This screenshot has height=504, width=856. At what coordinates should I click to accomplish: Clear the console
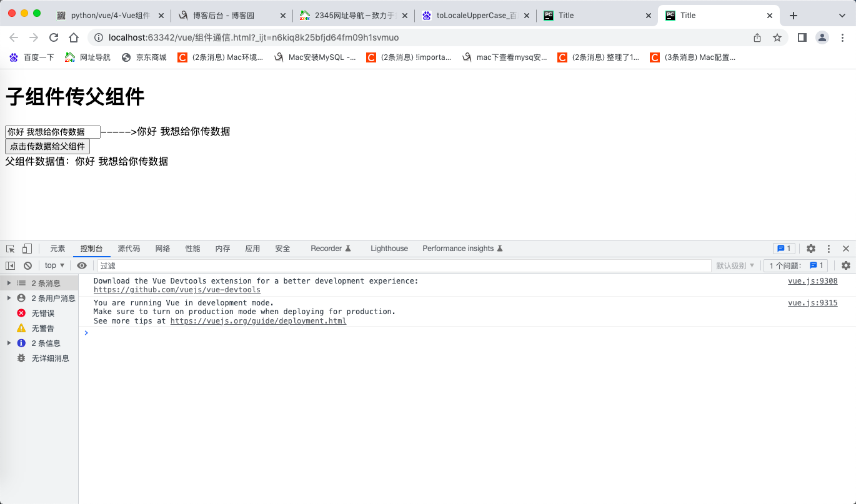[x=27, y=265]
